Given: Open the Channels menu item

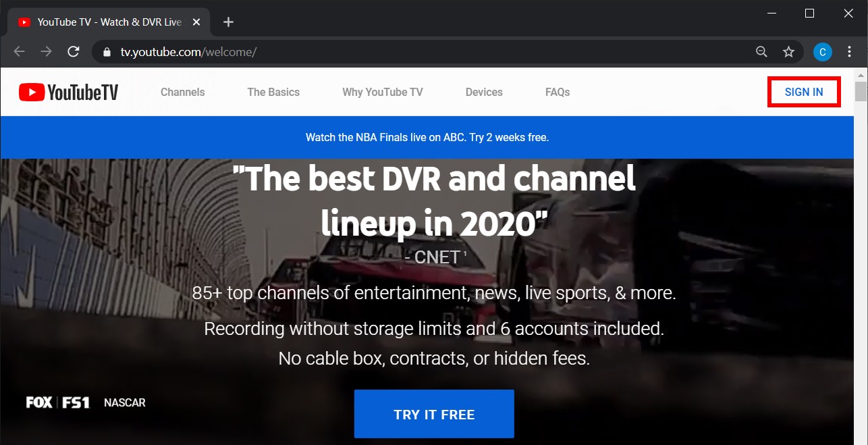Looking at the screenshot, I should pos(183,93).
